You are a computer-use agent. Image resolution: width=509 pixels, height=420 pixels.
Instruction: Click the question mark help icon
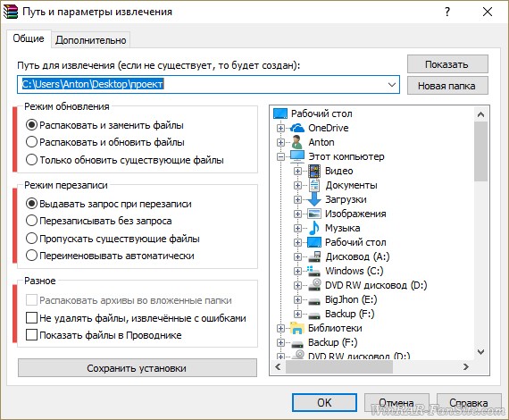(447, 12)
